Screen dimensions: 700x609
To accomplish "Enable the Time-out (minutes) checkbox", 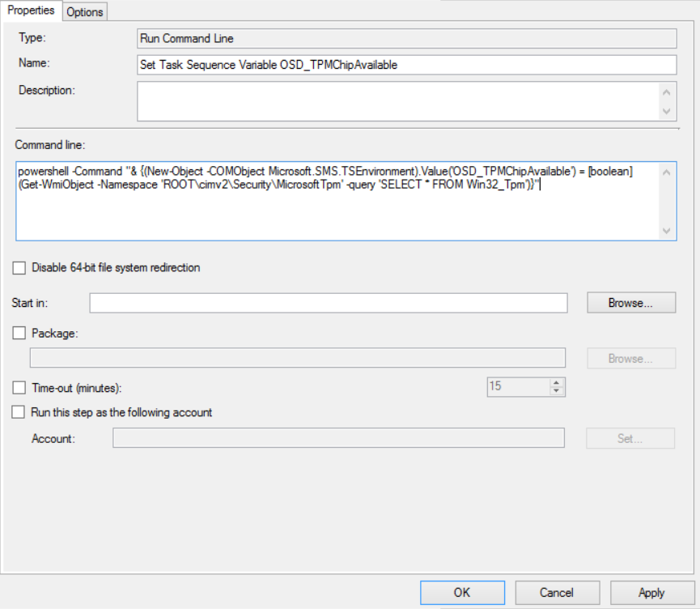I will (x=19, y=387).
